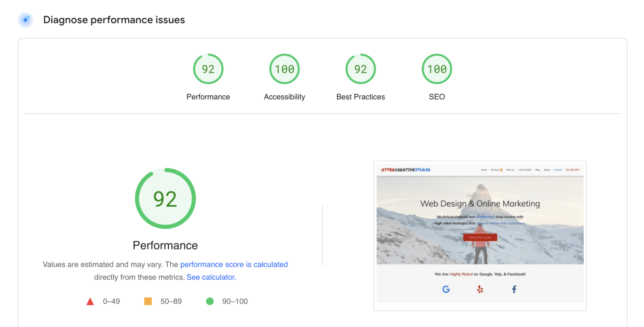
Task: Click the orange square 50–89 legend icon
Action: click(148, 301)
